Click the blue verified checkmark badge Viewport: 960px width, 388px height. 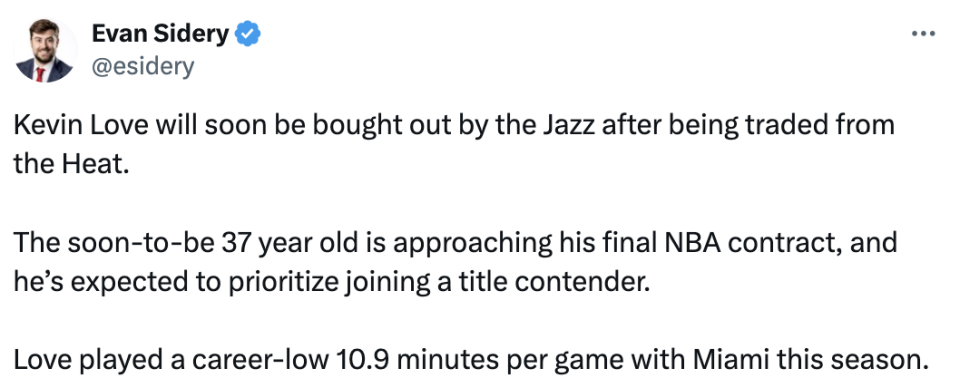pos(248,34)
